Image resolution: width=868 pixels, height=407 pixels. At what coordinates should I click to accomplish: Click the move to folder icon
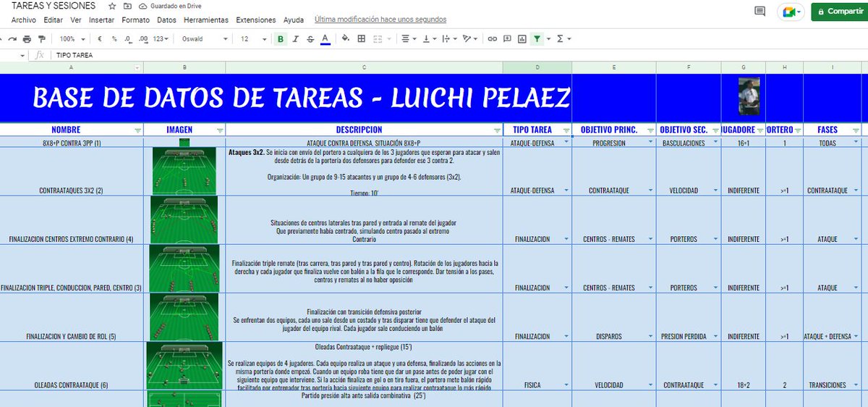128,6
